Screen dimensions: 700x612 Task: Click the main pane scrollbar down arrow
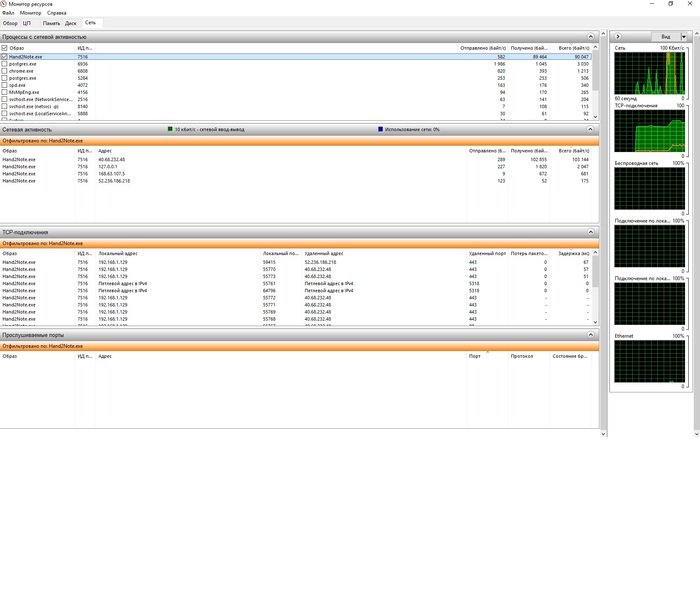coord(603,433)
